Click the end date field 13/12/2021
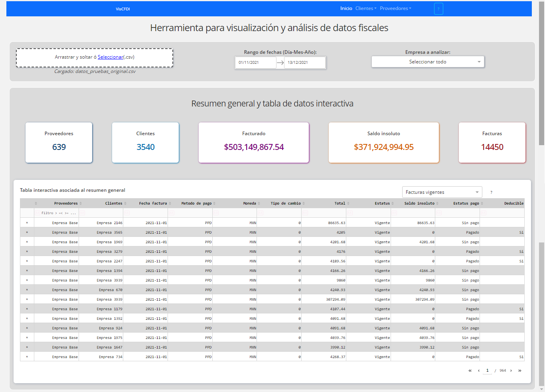The height and width of the screenshot is (392, 545). (x=305, y=63)
